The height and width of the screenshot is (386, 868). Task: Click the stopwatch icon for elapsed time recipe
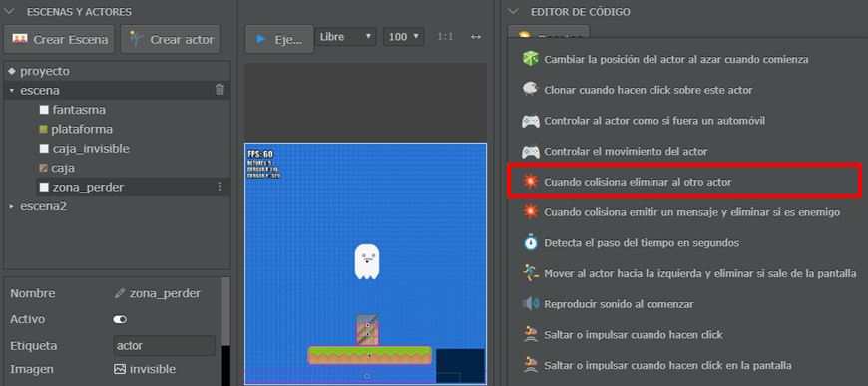531,243
